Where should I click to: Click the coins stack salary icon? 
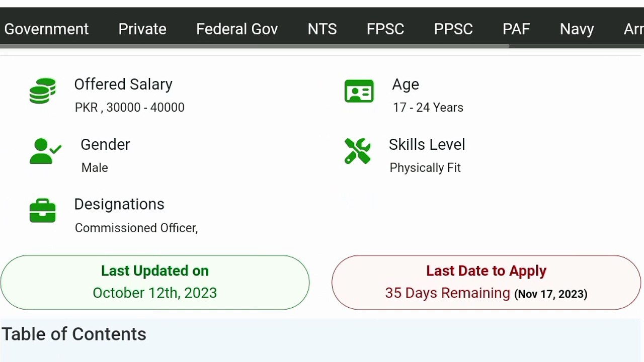tap(43, 91)
